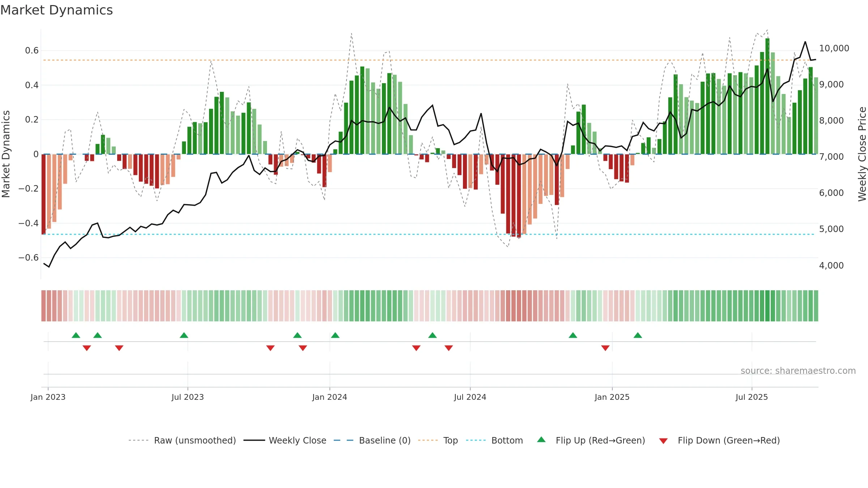Click the flip up marker just before Jul 2023
The height and width of the screenshot is (488, 868).
pos(184,335)
